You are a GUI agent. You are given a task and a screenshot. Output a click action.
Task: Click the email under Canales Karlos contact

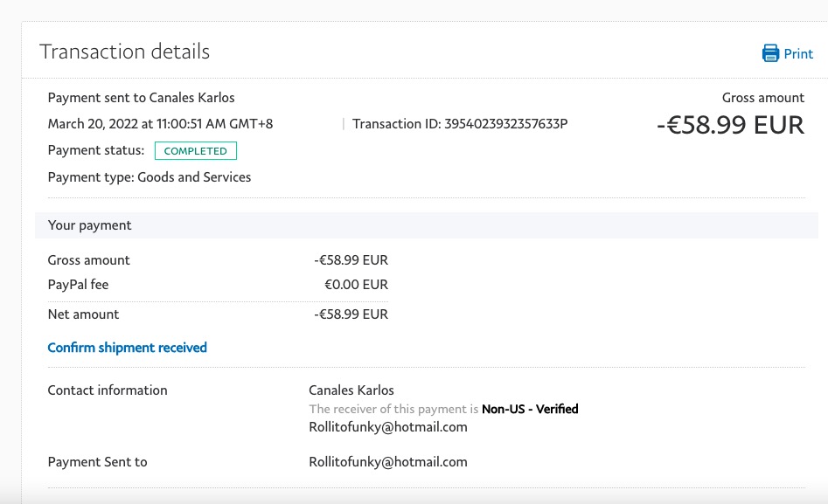387,427
